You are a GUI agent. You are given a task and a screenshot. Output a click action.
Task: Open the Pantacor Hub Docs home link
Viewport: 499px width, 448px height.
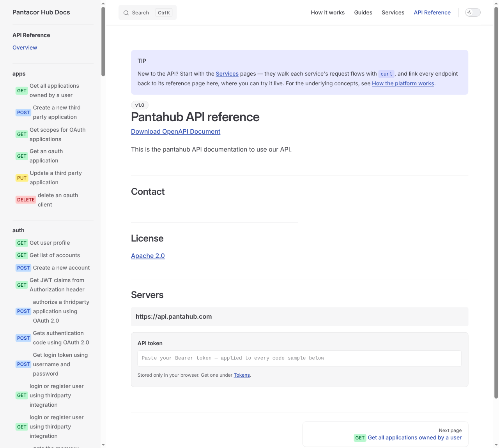(x=41, y=12)
